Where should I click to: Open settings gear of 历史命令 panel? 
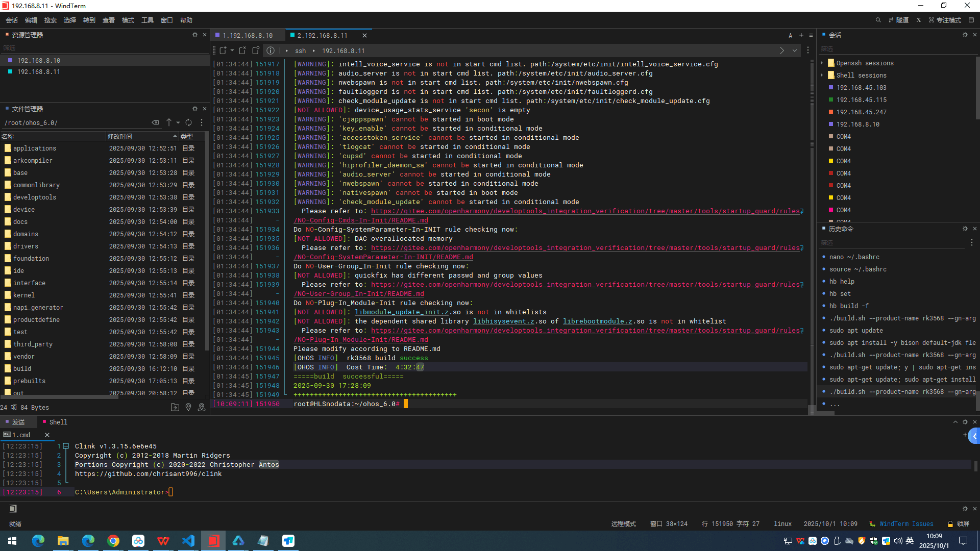point(965,229)
